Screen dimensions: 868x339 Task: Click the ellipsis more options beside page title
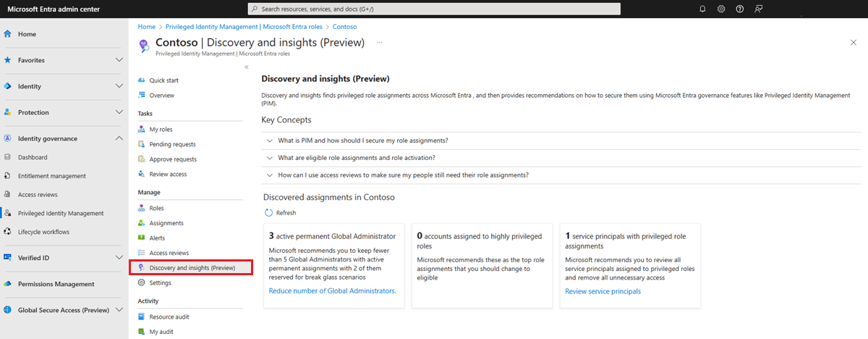379,43
